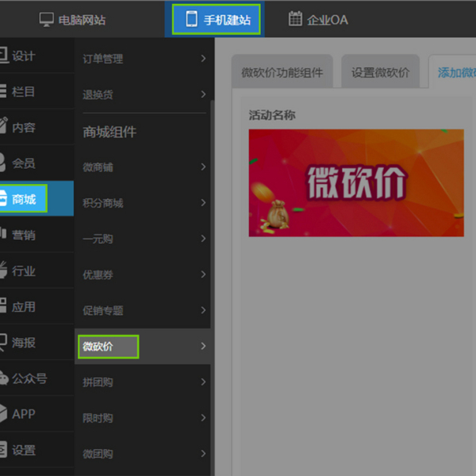This screenshot has width=476, height=476.
Task: Open the 会员 members sidebar icon
Action: tap(3, 163)
